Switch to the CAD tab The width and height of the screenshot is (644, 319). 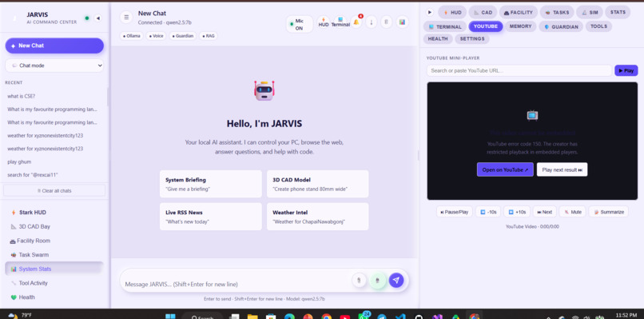483,12
